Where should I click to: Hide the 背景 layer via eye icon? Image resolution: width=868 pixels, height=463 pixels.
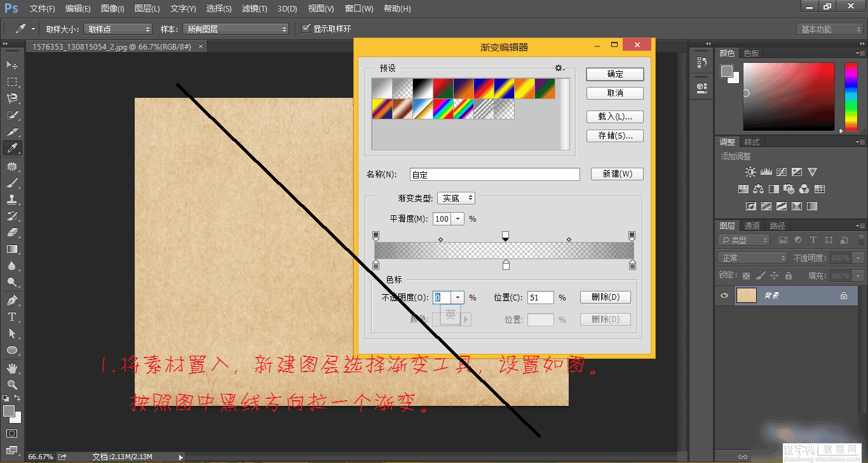724,295
